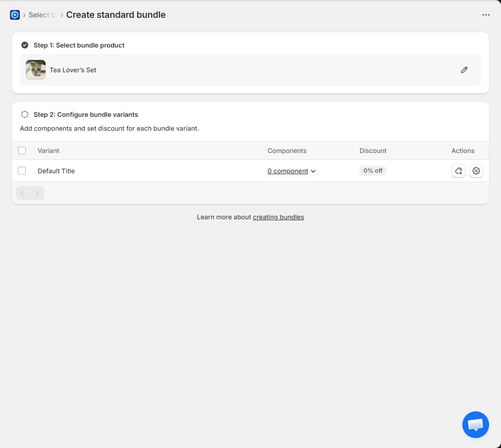Click the set discount percent badge icon
The image size is (501, 448).
coord(476,171)
